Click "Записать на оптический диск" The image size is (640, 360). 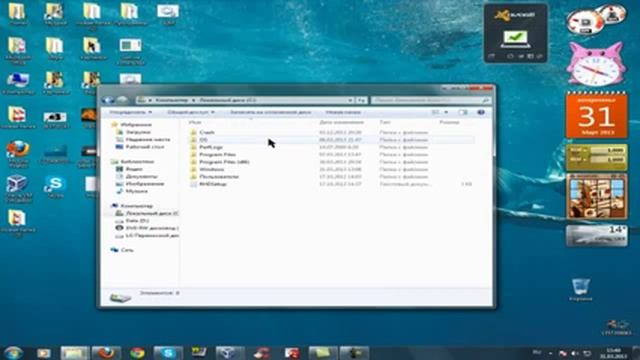(x=270, y=112)
